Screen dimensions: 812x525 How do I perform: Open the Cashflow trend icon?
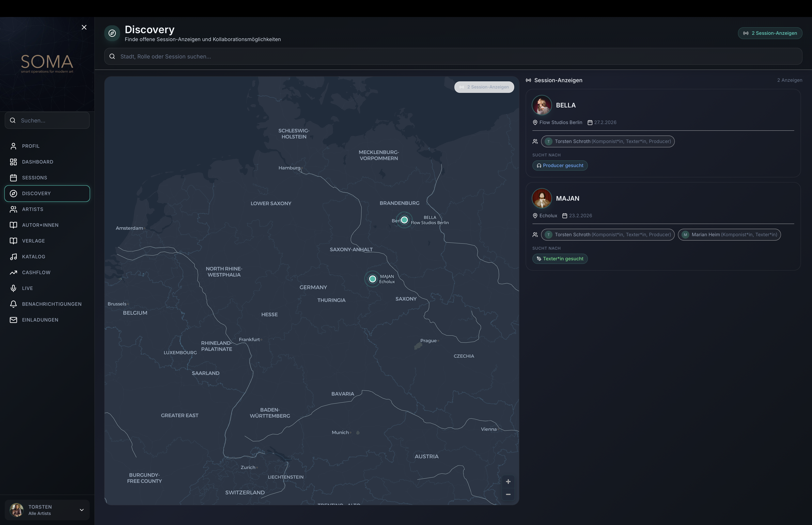click(14, 272)
